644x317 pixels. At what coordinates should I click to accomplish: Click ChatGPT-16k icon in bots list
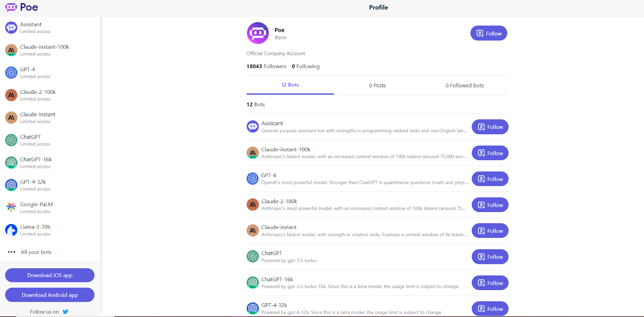coord(253,283)
